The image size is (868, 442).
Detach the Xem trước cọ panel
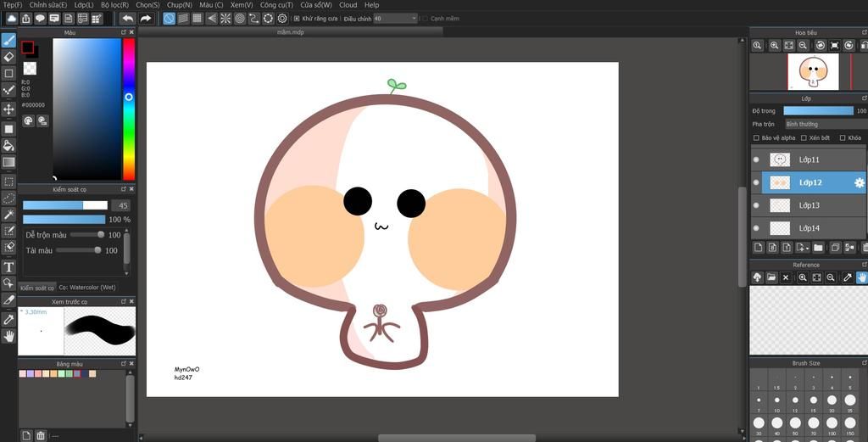[x=124, y=302]
